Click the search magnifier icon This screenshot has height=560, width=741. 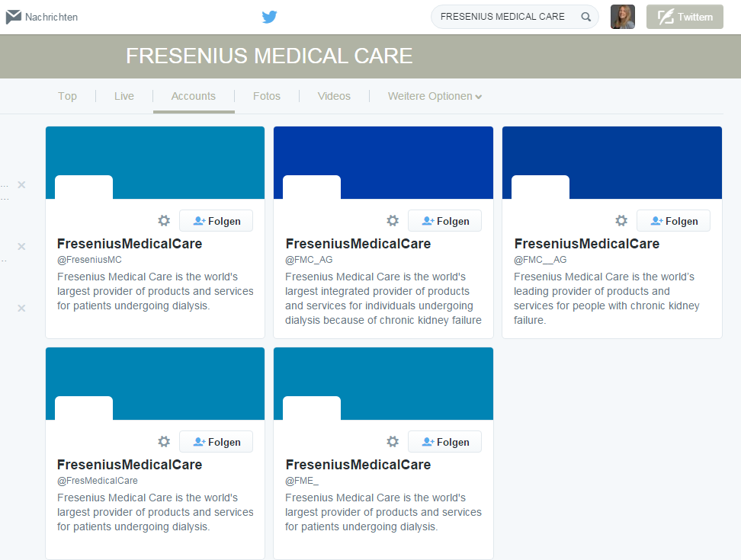586,17
